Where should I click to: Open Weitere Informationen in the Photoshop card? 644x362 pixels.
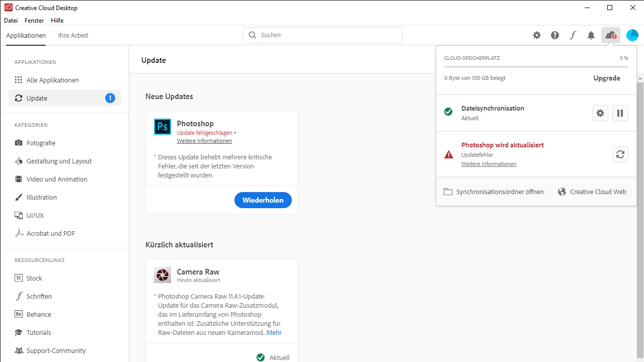[204, 141]
